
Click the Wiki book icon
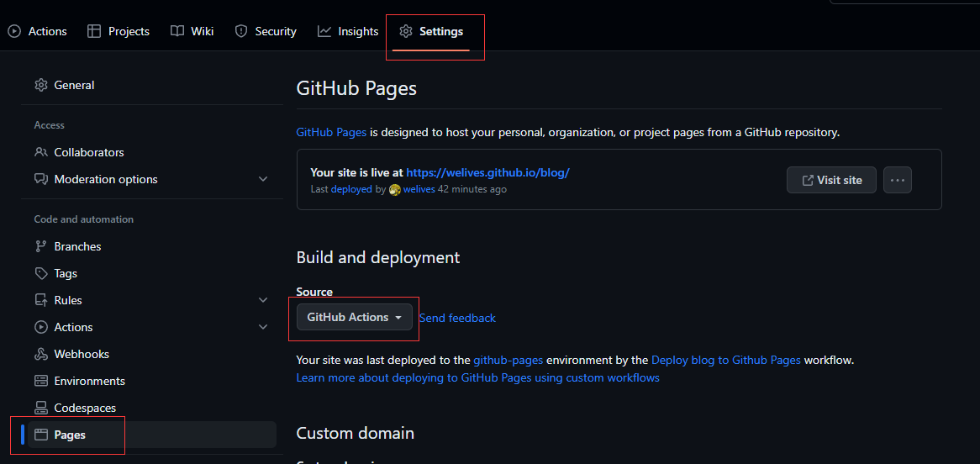177,31
